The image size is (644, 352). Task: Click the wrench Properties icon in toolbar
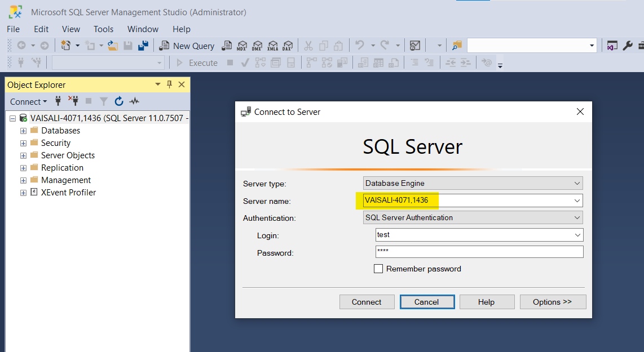point(627,46)
